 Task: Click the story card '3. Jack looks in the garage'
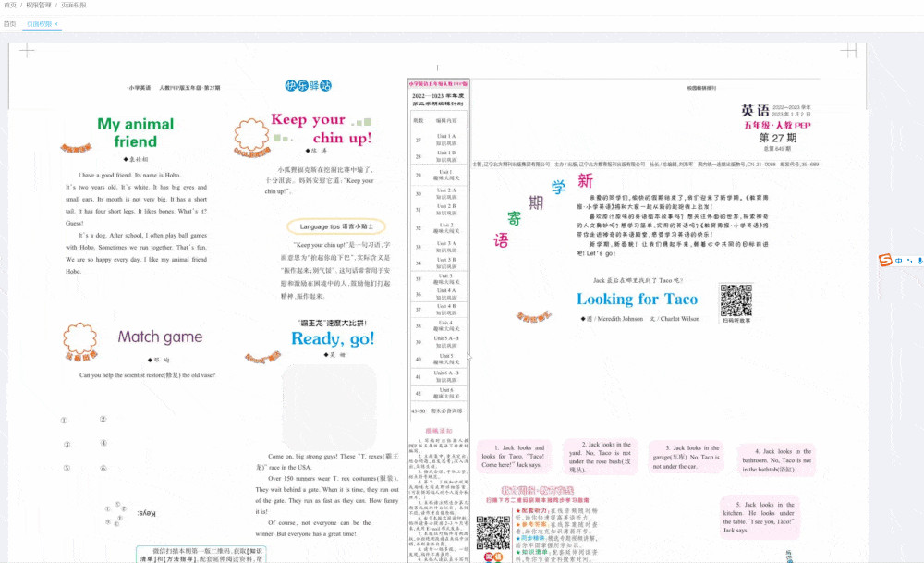pyautogui.click(x=686, y=457)
